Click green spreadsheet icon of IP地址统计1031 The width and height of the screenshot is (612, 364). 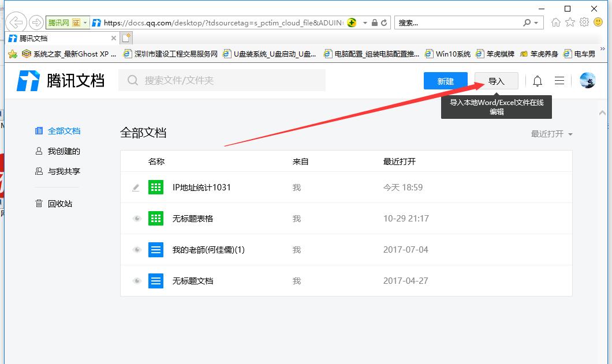pos(155,187)
